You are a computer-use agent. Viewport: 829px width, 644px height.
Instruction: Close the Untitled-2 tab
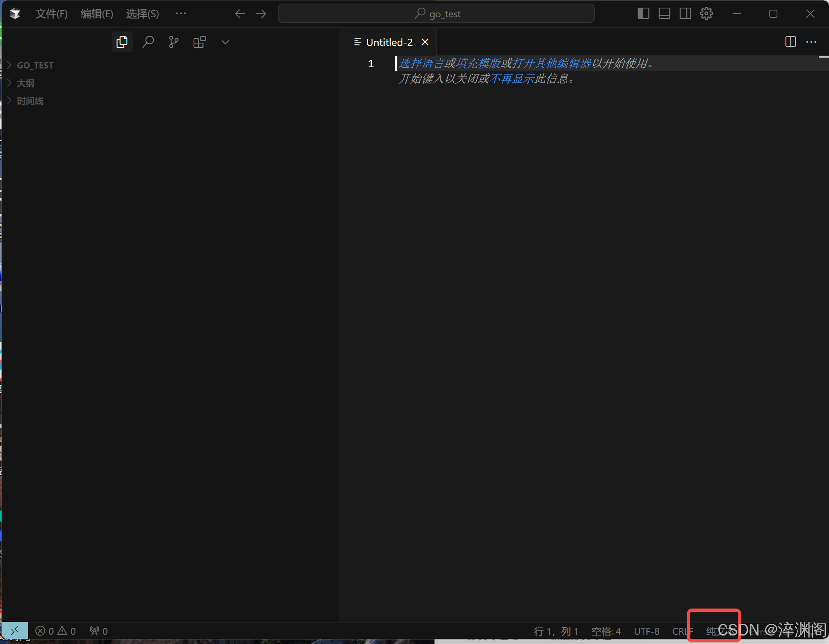(x=425, y=42)
